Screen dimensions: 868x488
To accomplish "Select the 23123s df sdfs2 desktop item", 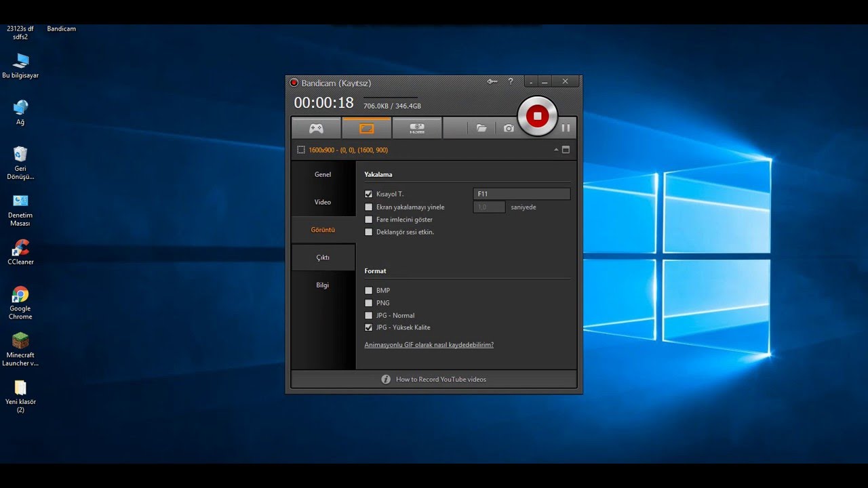I will coord(20,33).
